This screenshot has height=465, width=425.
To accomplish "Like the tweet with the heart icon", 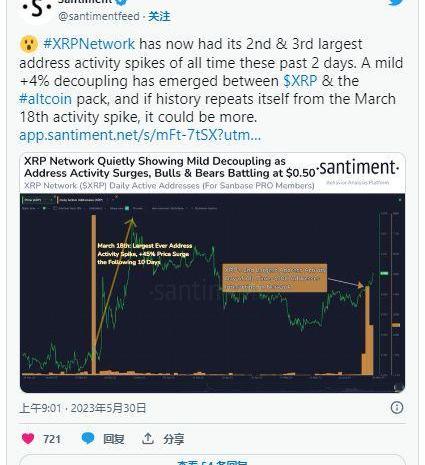I will point(28,438).
